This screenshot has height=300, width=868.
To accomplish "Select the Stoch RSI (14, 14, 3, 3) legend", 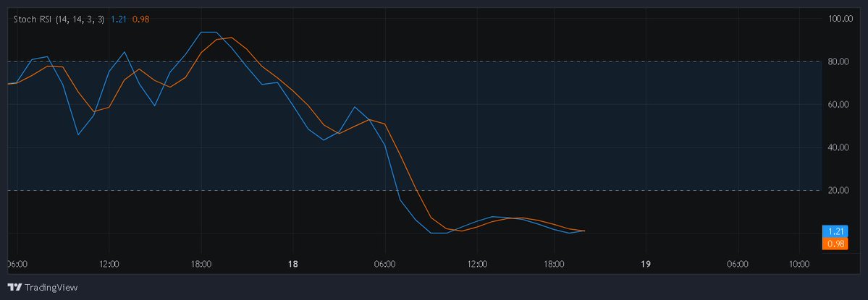I will coord(59,20).
